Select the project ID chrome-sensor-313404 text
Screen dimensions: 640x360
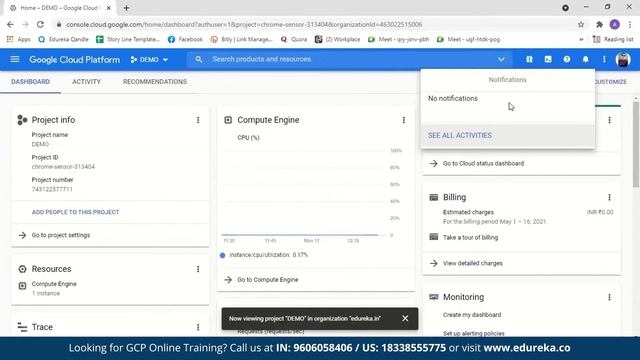[63, 167]
